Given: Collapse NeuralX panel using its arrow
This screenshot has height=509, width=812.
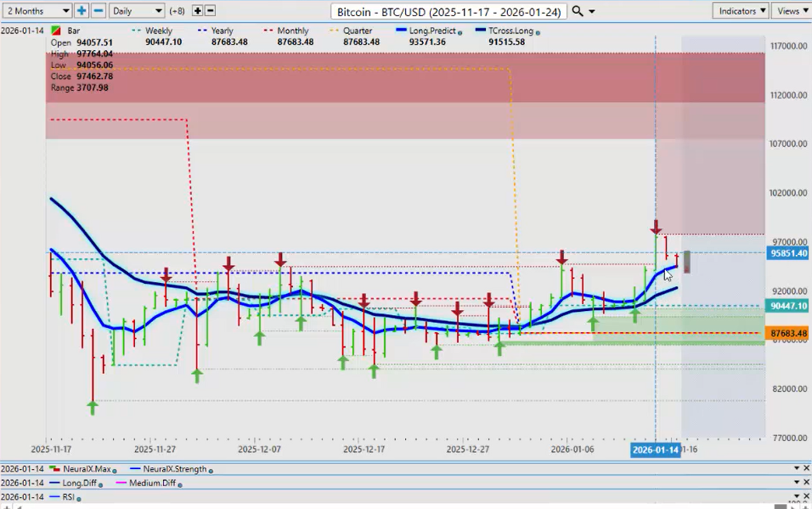Looking at the screenshot, I should [796, 468].
